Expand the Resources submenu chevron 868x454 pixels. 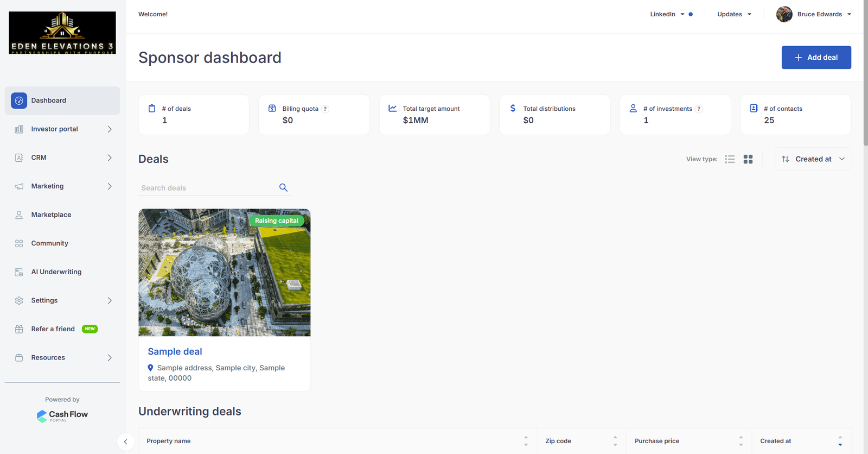click(x=110, y=358)
